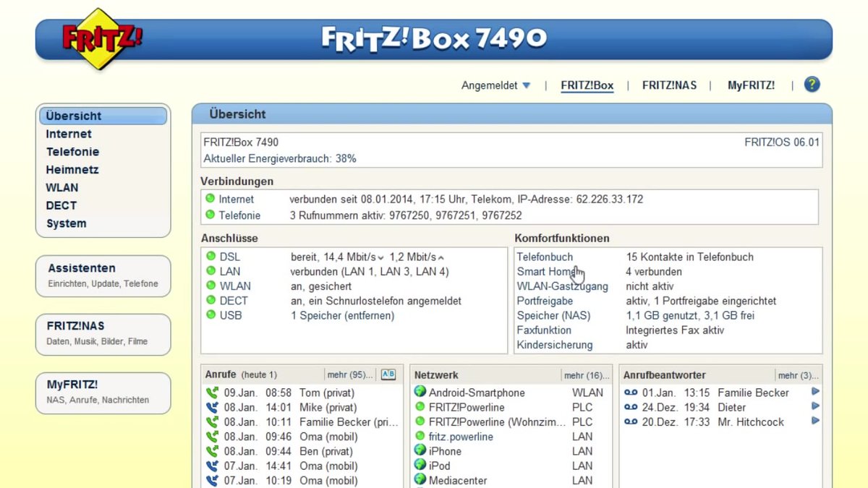868x488 pixels.
Task: Show more calls via mehr (95)
Action: [x=350, y=375]
